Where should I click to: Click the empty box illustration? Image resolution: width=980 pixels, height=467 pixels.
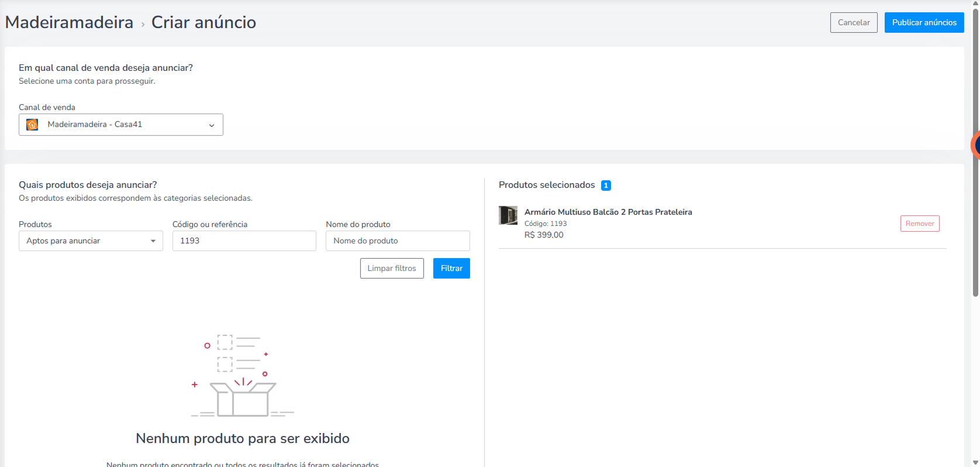coord(243,373)
